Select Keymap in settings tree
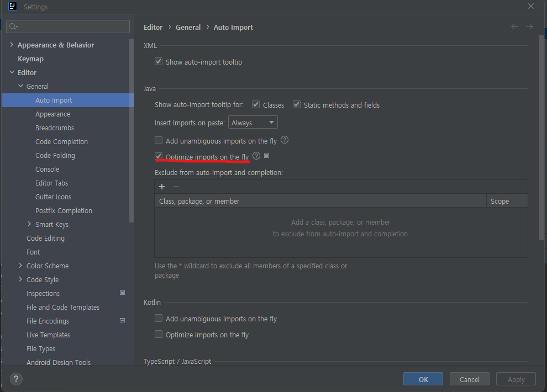 coord(31,59)
